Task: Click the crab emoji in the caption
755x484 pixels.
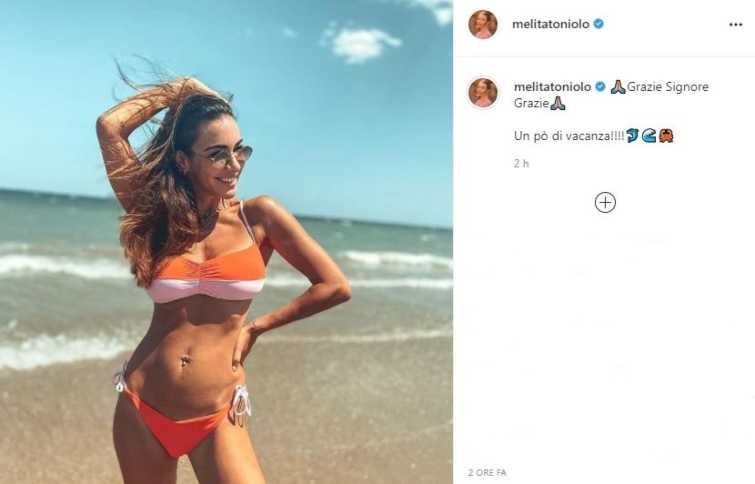Action: point(666,135)
